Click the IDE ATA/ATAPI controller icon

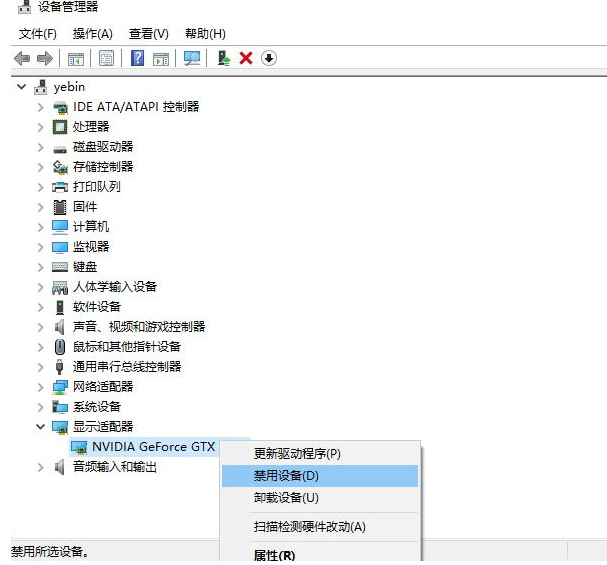coord(60,107)
